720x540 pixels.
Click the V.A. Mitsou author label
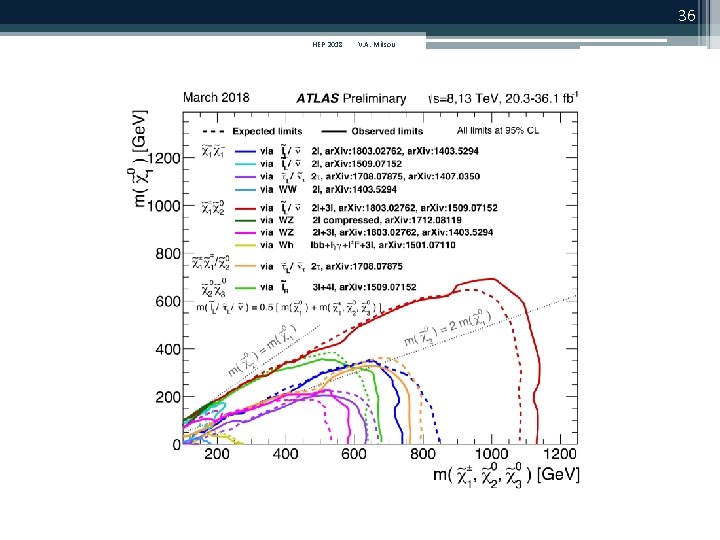377,45
